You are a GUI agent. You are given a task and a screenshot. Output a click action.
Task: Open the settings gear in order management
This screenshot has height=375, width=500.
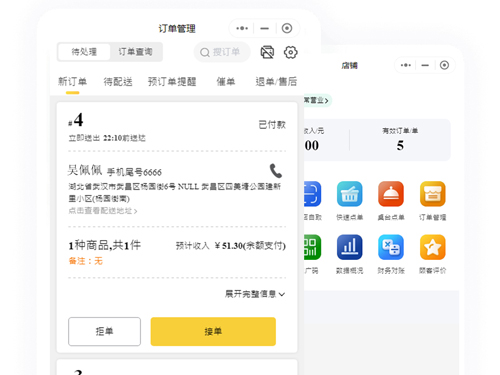[x=290, y=52]
